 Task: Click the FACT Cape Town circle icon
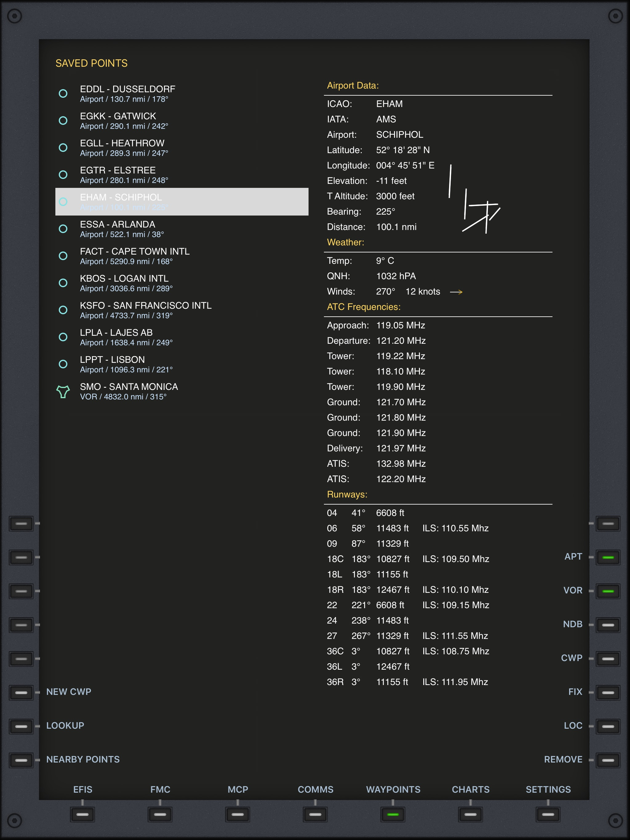tap(63, 256)
